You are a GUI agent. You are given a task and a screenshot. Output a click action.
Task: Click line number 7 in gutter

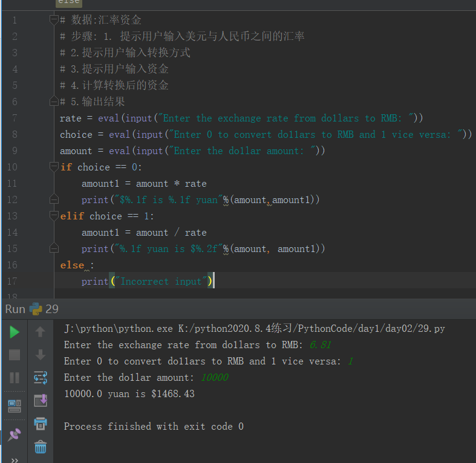[15, 118]
